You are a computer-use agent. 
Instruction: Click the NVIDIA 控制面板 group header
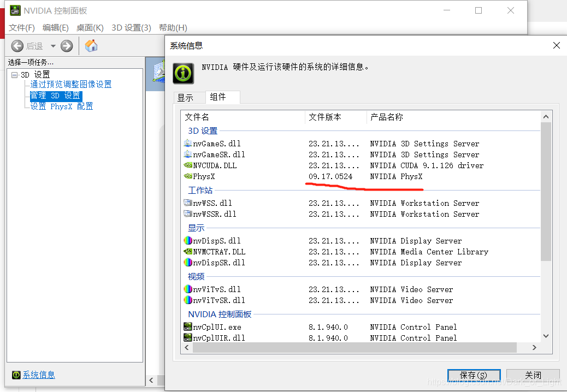point(220,314)
